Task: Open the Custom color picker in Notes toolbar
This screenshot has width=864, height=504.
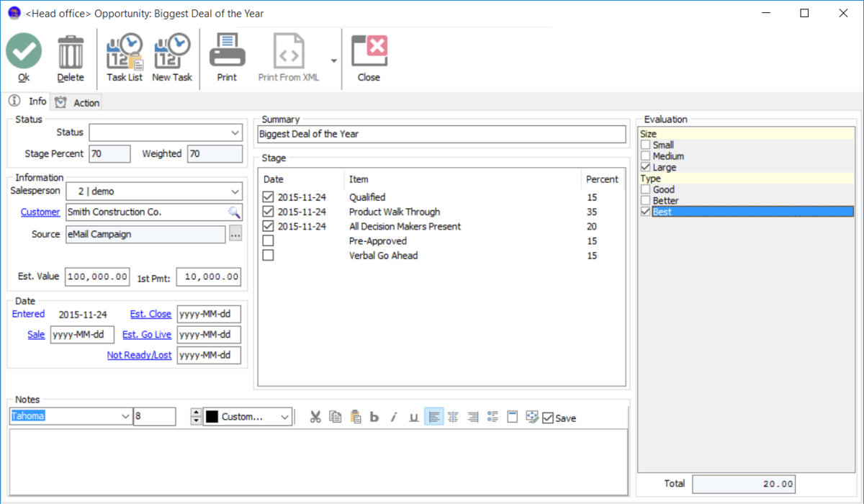Action: [248, 416]
